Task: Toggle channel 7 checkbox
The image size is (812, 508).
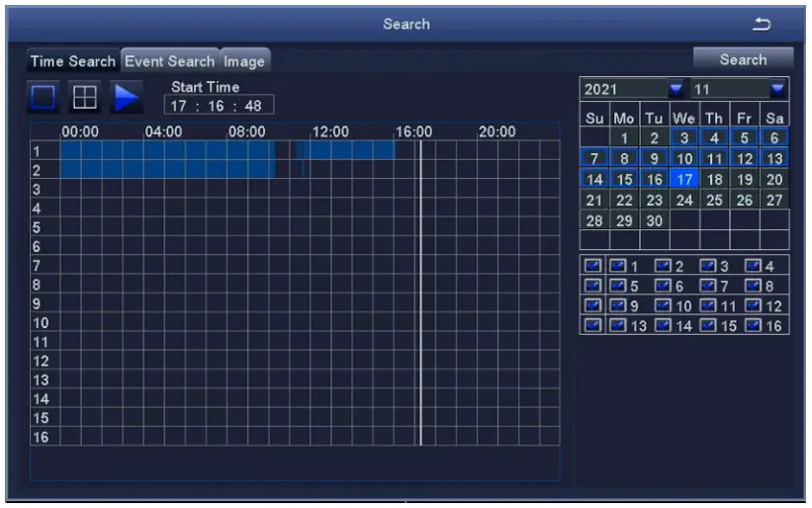Action: [x=708, y=286]
